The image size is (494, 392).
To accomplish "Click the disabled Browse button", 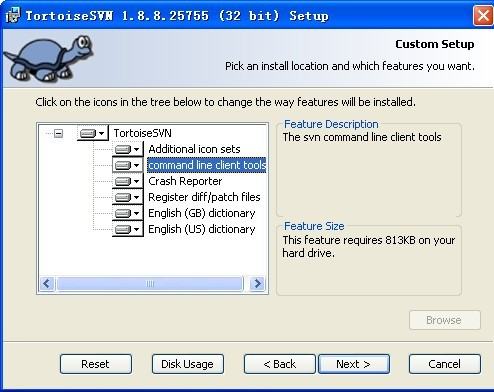I will click(445, 320).
